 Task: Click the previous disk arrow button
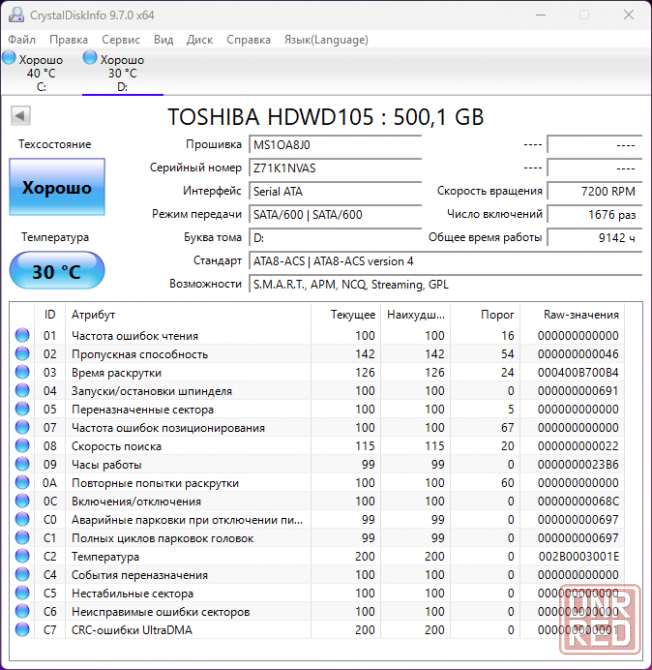pyautogui.click(x=20, y=115)
